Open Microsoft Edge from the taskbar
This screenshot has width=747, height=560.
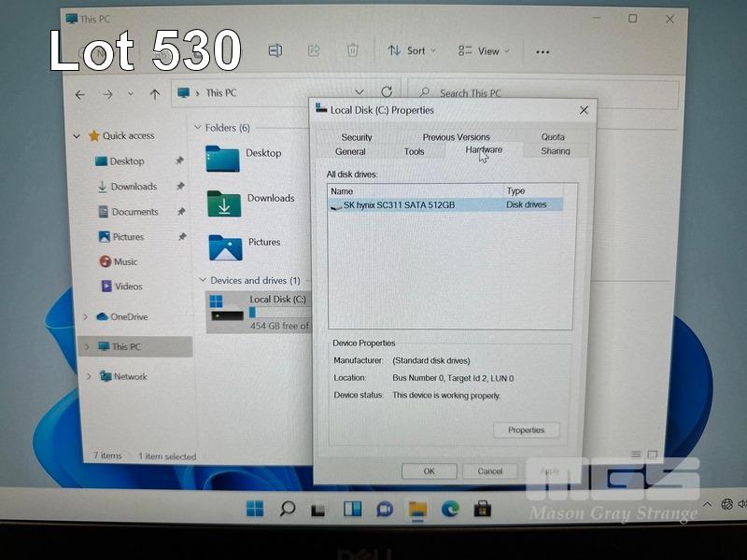pos(450,509)
